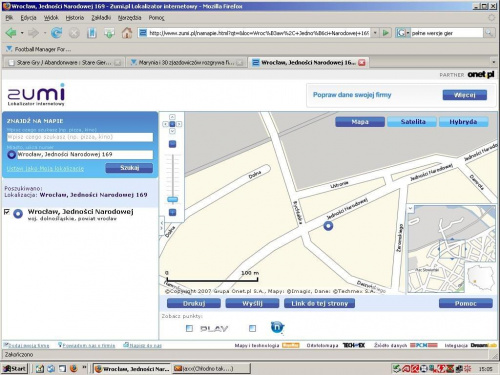Click the blue button below the zoom slider
500x375 pixels.
[x=172, y=212]
